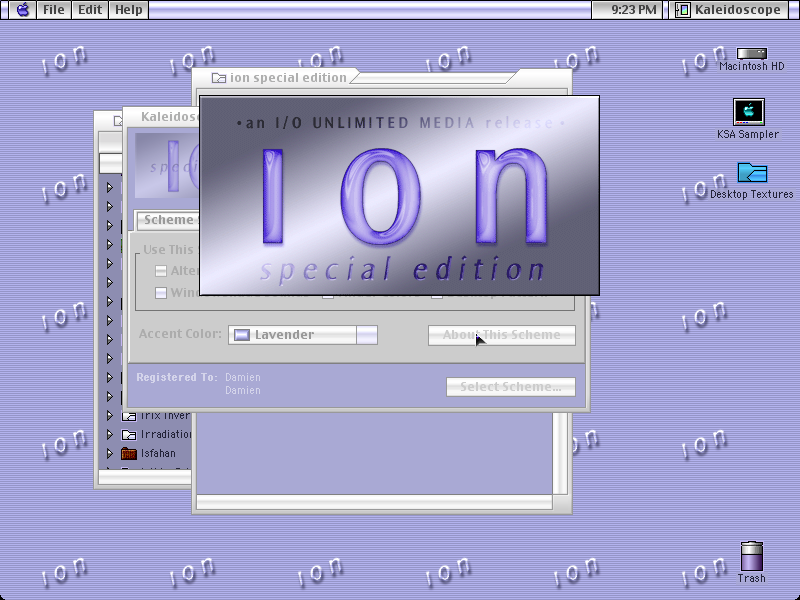
Task: Select the Isfahan scheme icon in list
Action: (129, 453)
